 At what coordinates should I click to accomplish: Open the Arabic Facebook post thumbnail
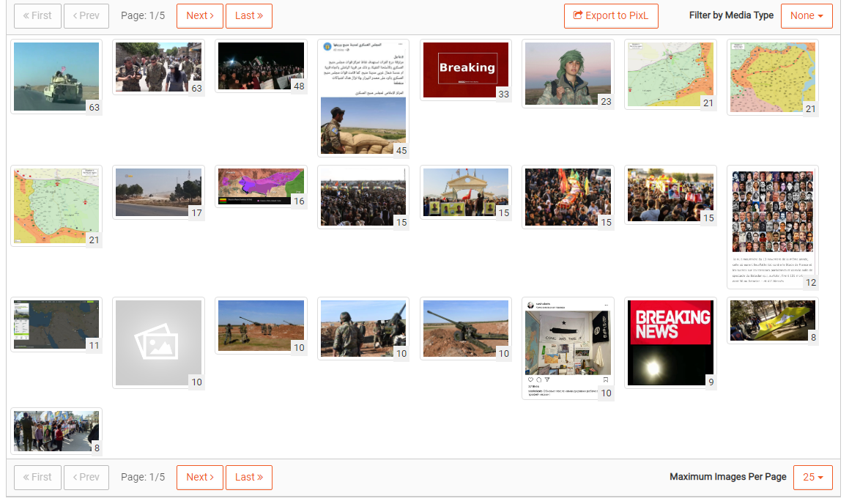click(x=363, y=97)
